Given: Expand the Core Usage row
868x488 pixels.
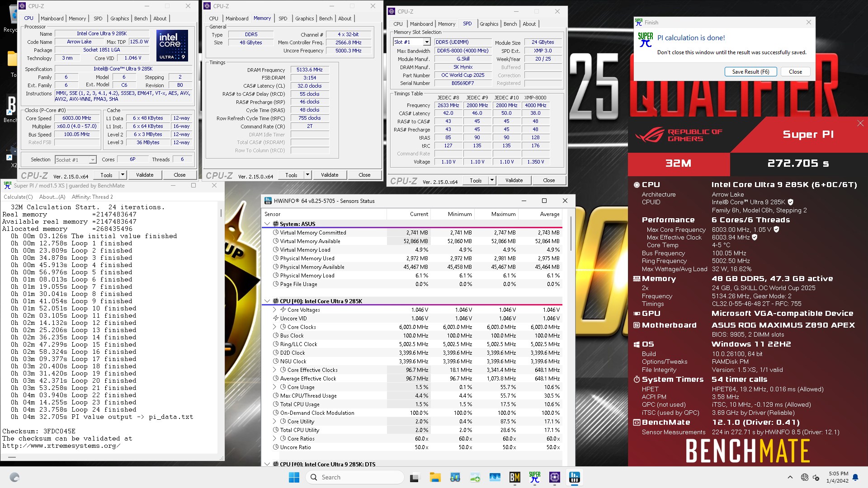Looking at the screenshot, I should (x=274, y=387).
